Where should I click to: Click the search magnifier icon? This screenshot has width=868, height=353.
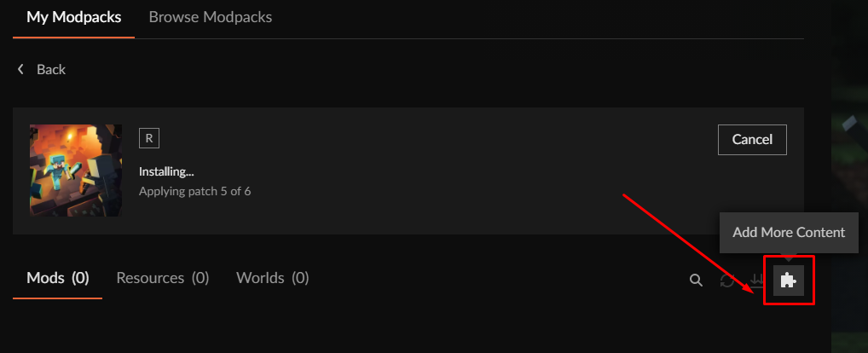(x=696, y=280)
